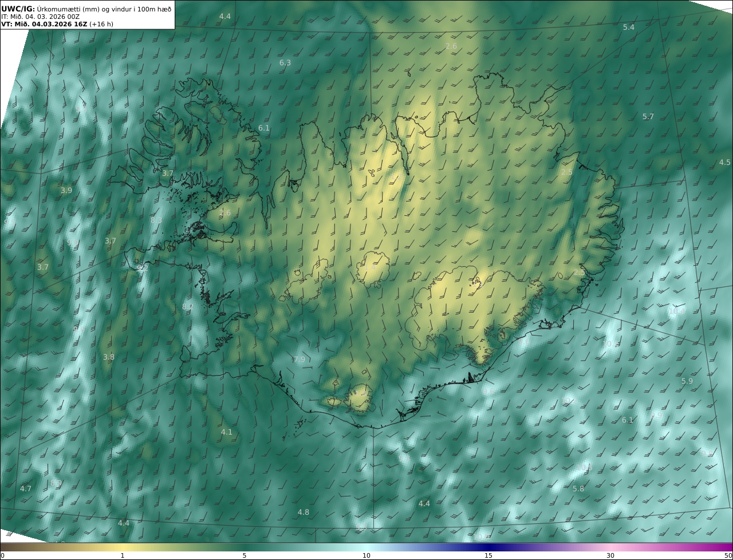Click the 5.9 value label on the map
This screenshot has height=560, width=733.
click(x=687, y=381)
